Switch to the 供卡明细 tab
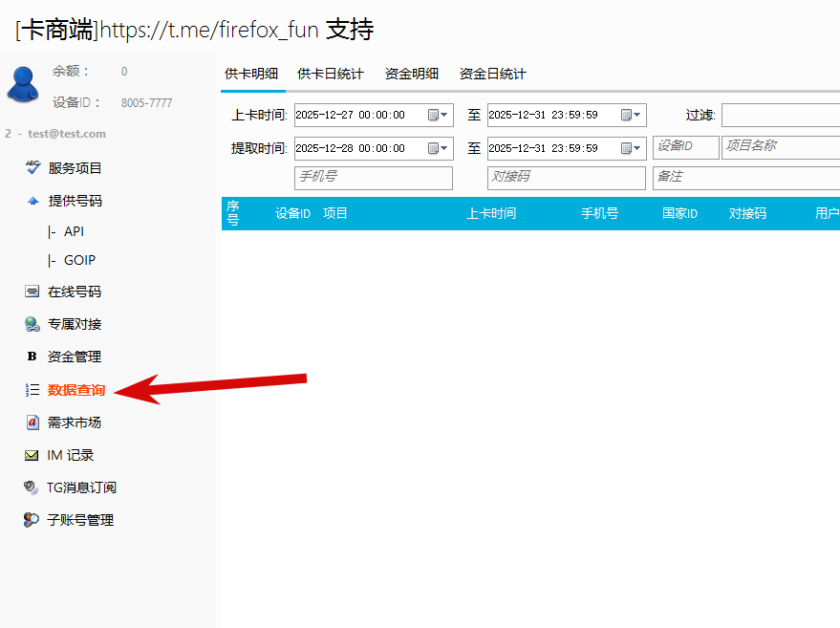Image resolution: width=840 pixels, height=628 pixels. [x=251, y=74]
